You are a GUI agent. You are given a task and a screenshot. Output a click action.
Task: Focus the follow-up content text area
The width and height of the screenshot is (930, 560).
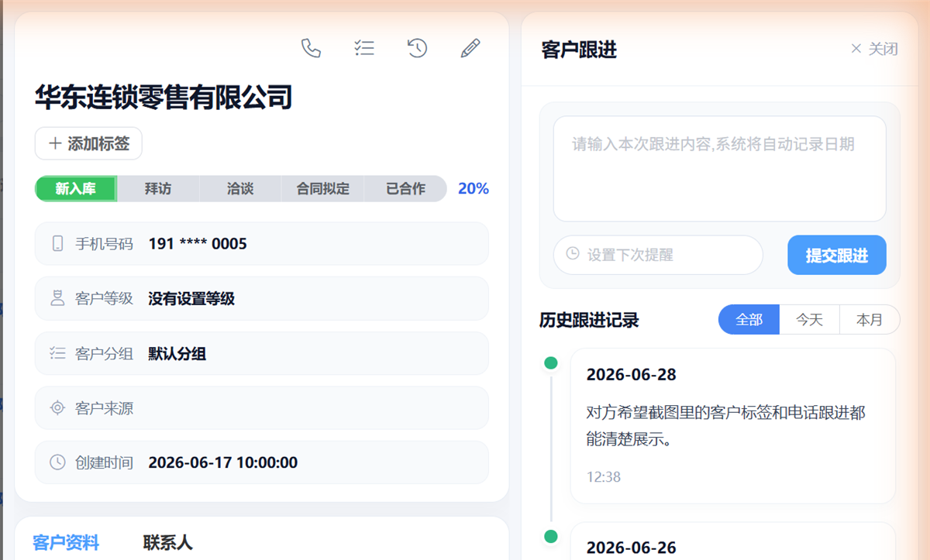[x=719, y=169]
